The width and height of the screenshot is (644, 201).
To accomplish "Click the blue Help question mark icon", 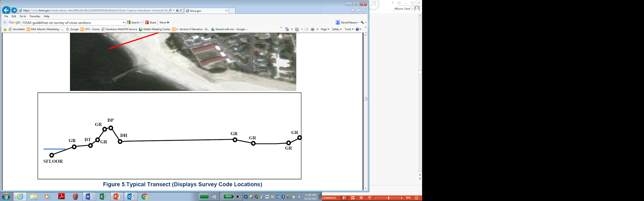I will tap(357, 29).
